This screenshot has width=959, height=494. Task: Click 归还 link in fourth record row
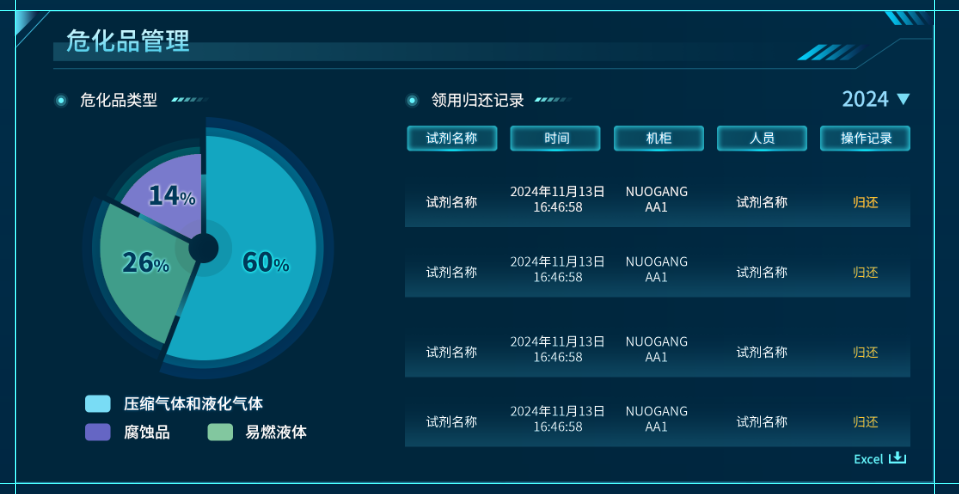coord(865,422)
